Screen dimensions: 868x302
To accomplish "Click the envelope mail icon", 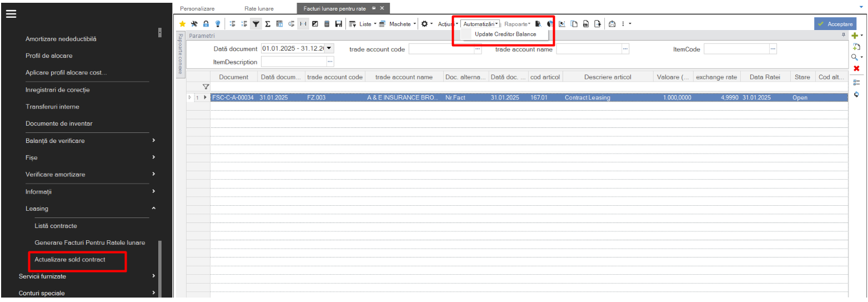I will (x=612, y=24).
